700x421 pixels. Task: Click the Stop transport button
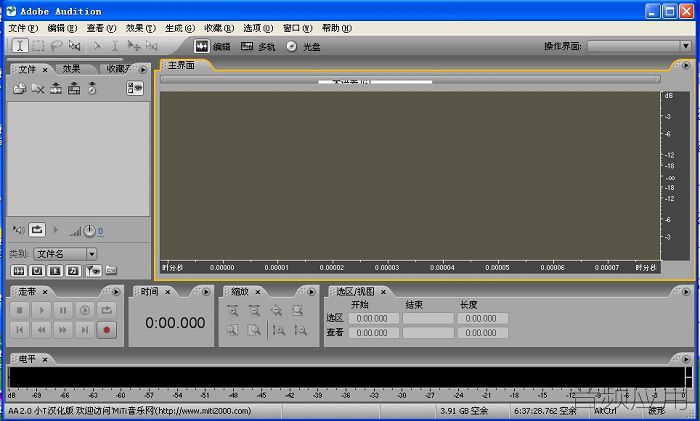(19, 310)
